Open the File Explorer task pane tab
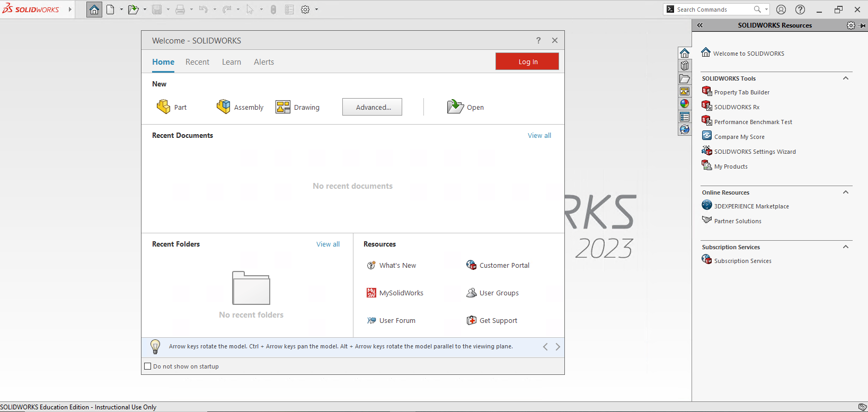 (685, 78)
